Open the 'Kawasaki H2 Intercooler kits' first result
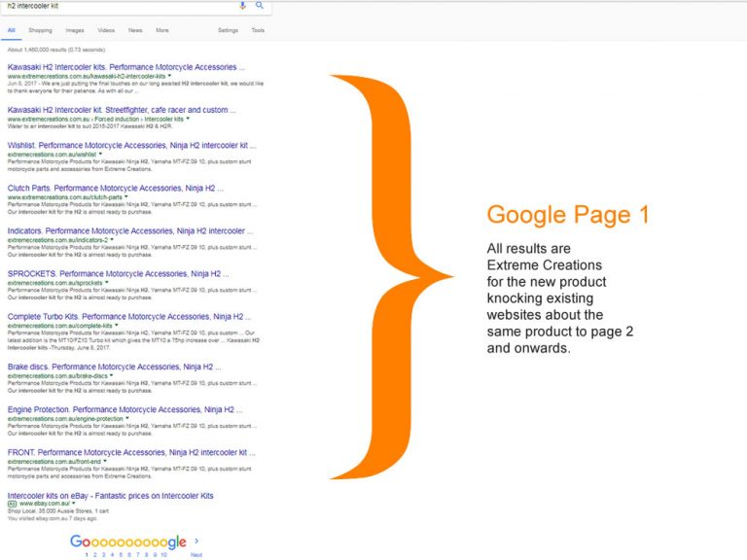Screen dimensions: 747x560 125,67
